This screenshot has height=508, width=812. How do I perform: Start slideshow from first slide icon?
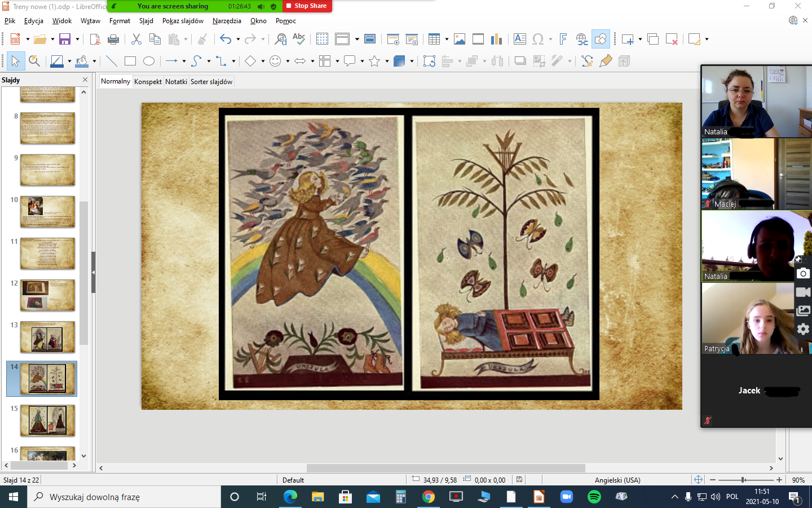point(393,39)
